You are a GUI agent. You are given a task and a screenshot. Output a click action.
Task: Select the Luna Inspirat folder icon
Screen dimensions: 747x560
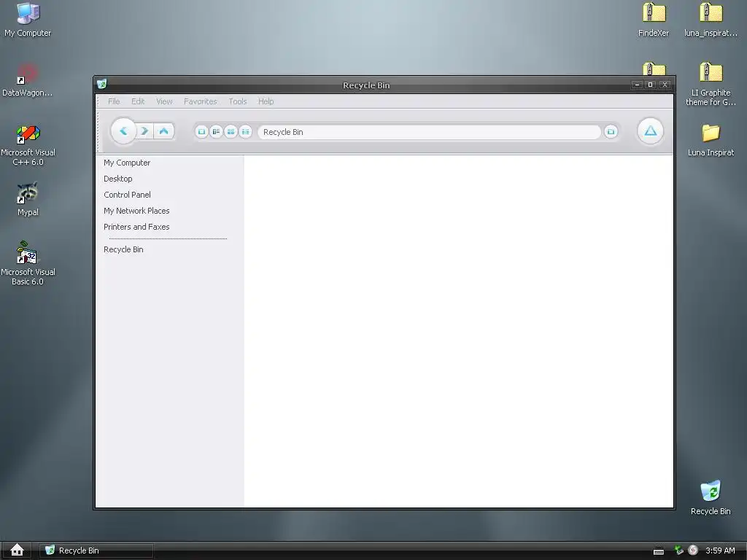coord(711,140)
